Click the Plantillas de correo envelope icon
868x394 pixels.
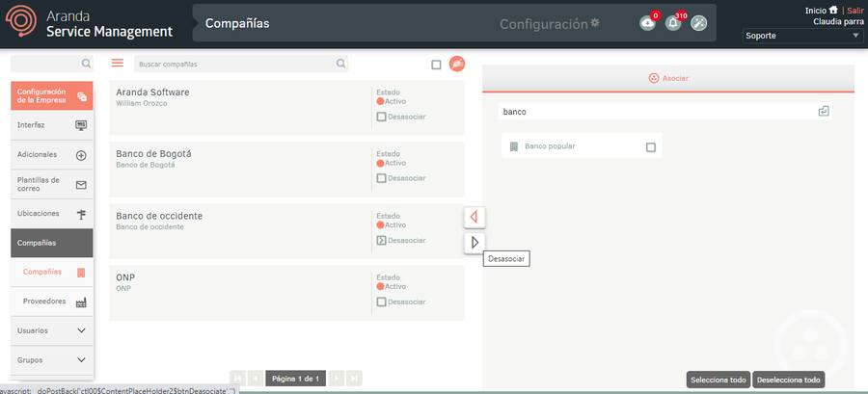(81, 185)
